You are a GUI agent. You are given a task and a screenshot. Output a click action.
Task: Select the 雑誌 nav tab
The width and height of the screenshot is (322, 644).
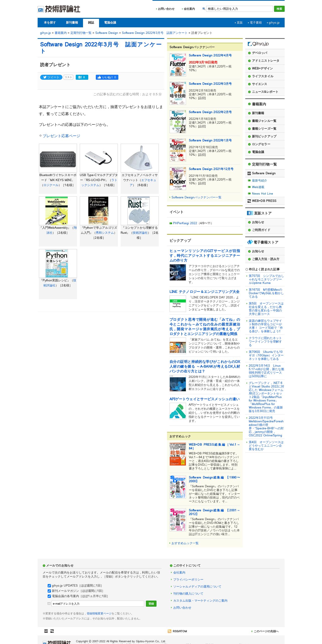click(91, 23)
